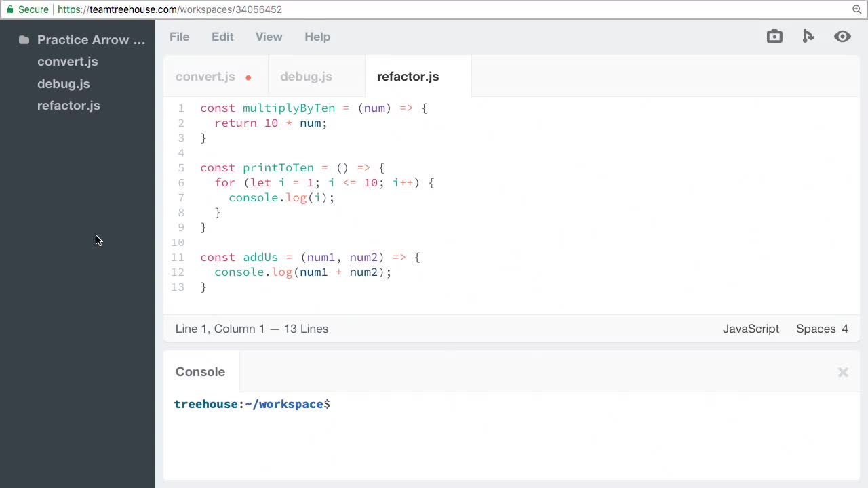Click the printToTen function name
868x488 pixels.
pos(278,168)
